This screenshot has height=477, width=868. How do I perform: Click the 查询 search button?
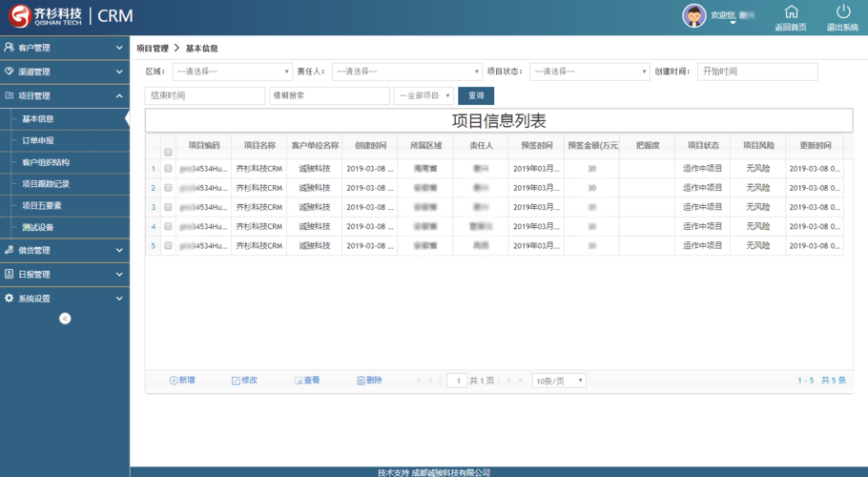click(475, 95)
